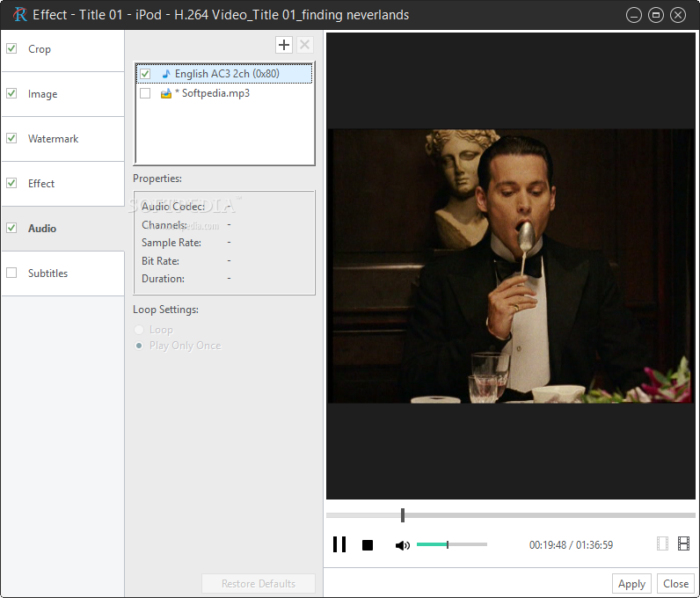Click the Bit Rate property label
The width and height of the screenshot is (700, 598).
click(x=160, y=261)
